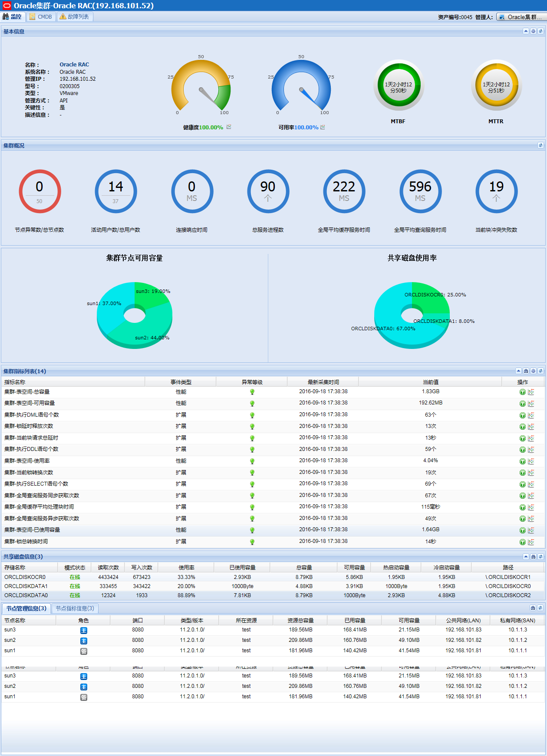Viewport: 547px width, 756px height.
Task: Switch to the 监控 tab
Action: pos(12,16)
